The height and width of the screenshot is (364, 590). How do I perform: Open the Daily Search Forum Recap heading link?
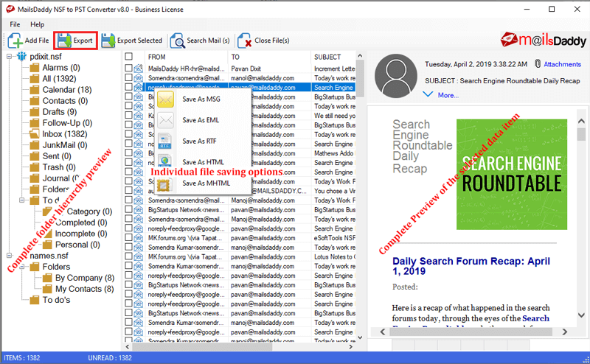471,266
